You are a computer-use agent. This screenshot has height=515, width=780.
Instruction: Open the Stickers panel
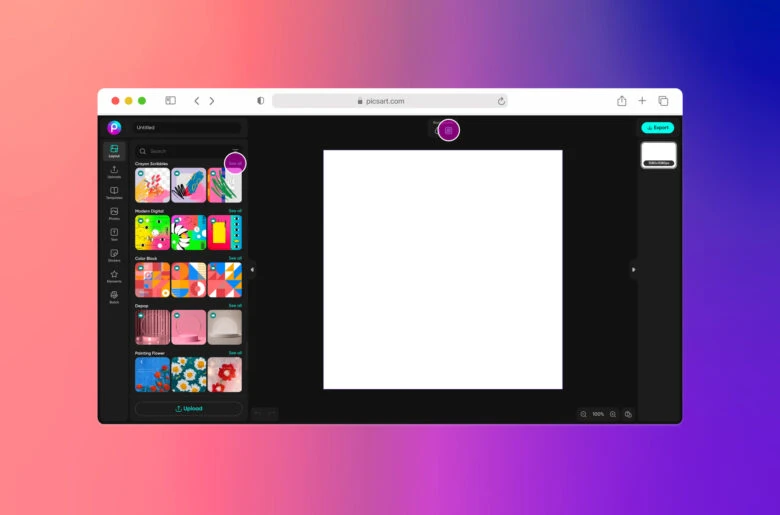(114, 256)
